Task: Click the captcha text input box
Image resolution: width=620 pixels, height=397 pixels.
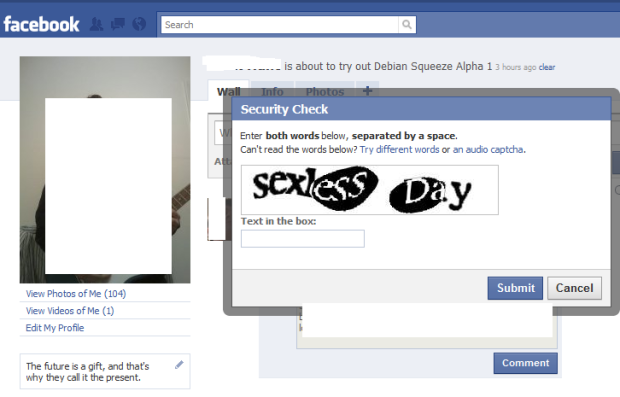Action: 303,239
